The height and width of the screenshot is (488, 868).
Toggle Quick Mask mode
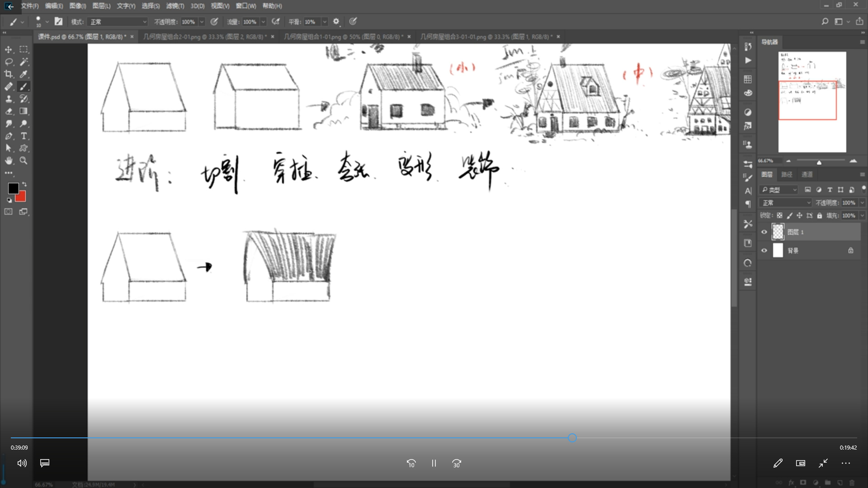[9, 211]
